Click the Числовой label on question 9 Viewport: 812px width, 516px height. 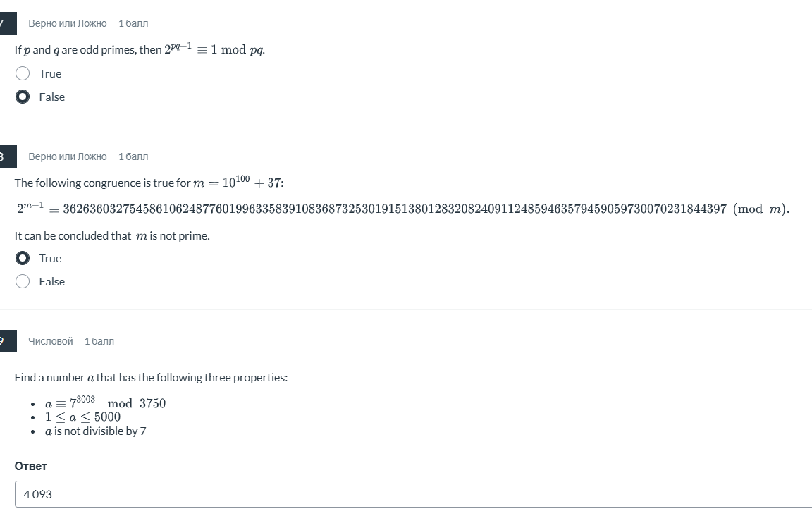point(49,341)
